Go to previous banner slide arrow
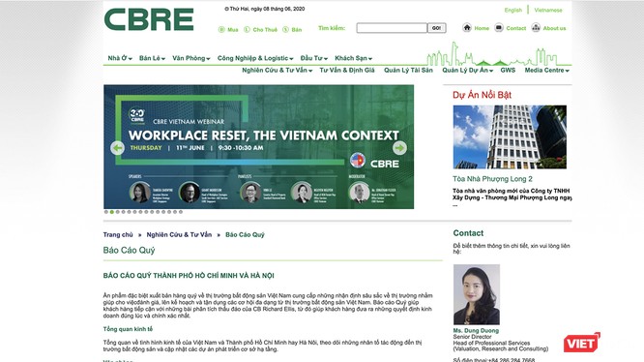 click(117, 148)
